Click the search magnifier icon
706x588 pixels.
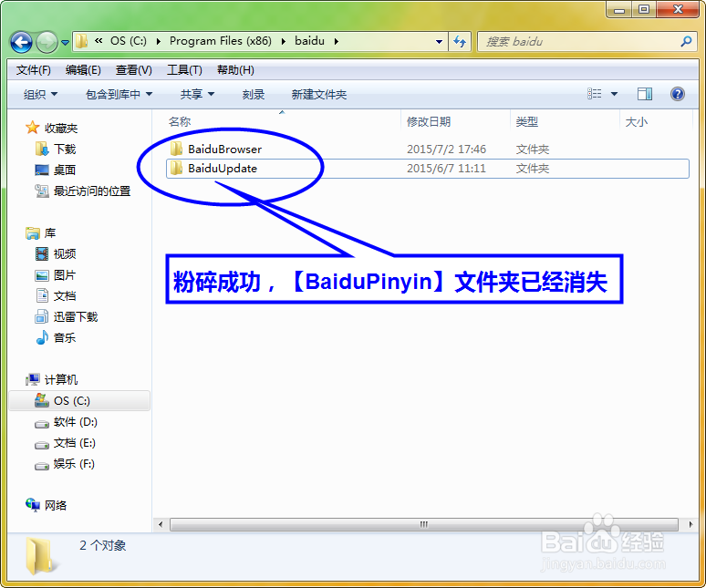click(x=686, y=42)
